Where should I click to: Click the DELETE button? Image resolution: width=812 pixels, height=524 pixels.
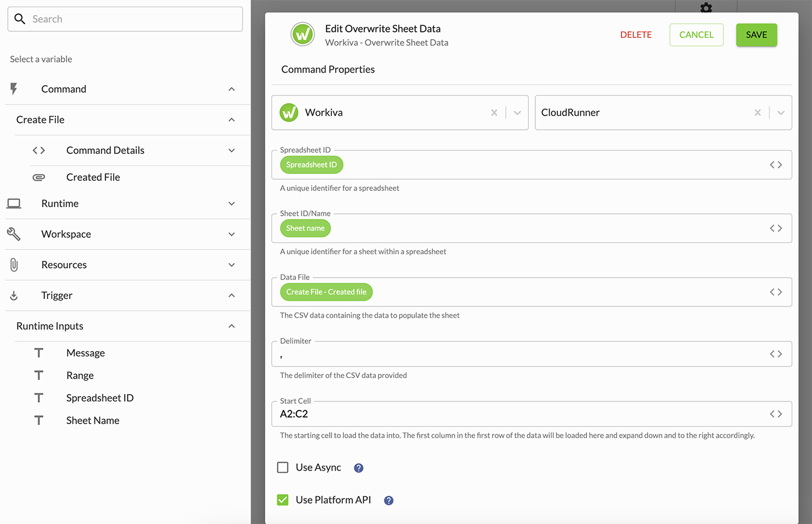[x=636, y=35]
